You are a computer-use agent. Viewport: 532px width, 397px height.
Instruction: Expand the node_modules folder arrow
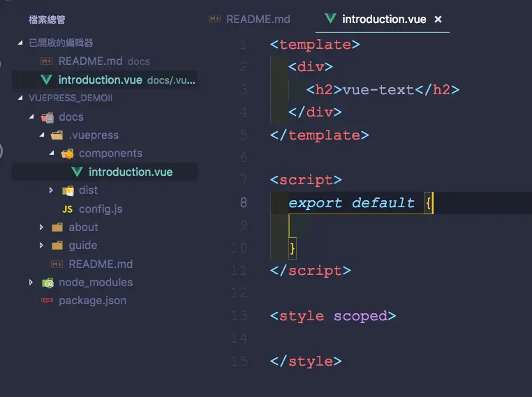click(31, 282)
